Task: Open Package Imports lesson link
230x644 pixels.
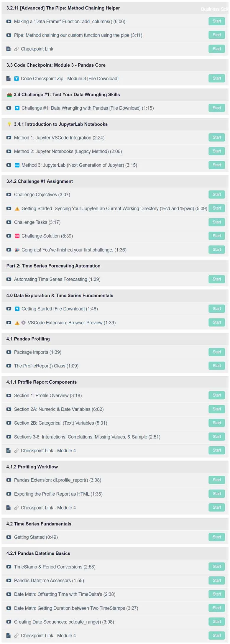Action: (38, 352)
